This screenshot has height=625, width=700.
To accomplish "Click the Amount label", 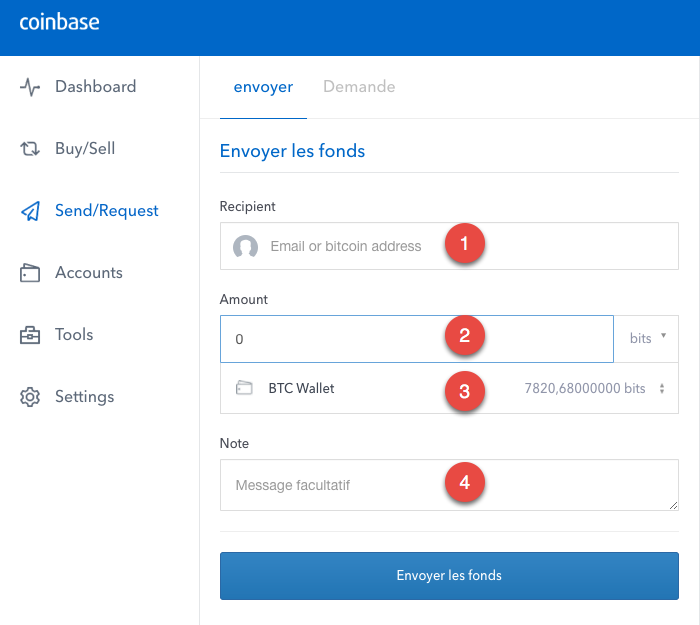I will coord(243,299).
